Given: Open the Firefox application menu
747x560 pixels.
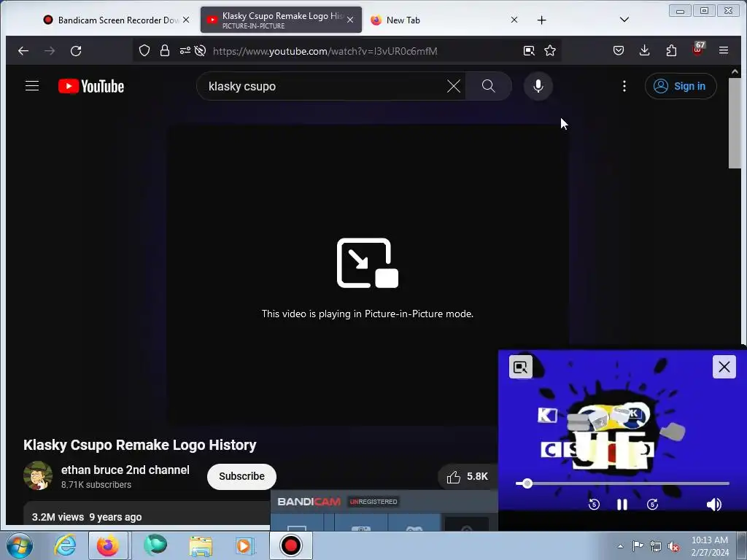Looking at the screenshot, I should click(723, 50).
